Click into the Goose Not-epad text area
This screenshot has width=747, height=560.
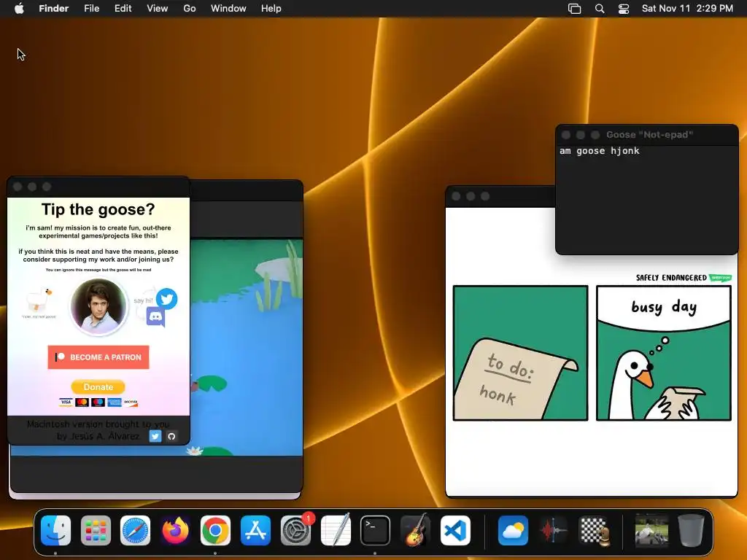(646, 200)
